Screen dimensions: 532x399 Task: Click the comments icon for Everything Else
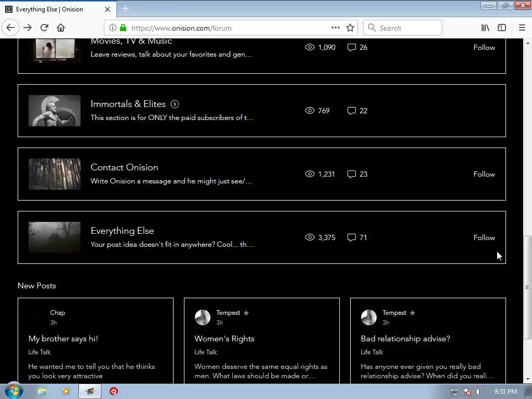(x=352, y=237)
